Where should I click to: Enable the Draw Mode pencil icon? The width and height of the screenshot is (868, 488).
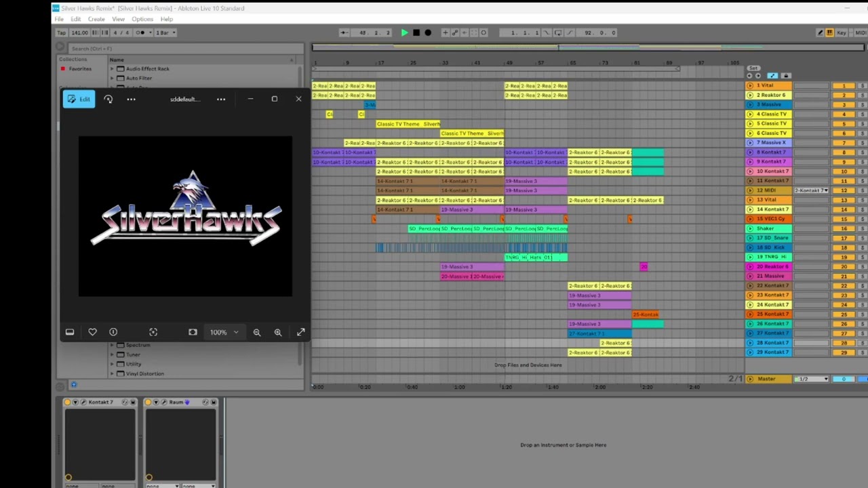(x=820, y=33)
